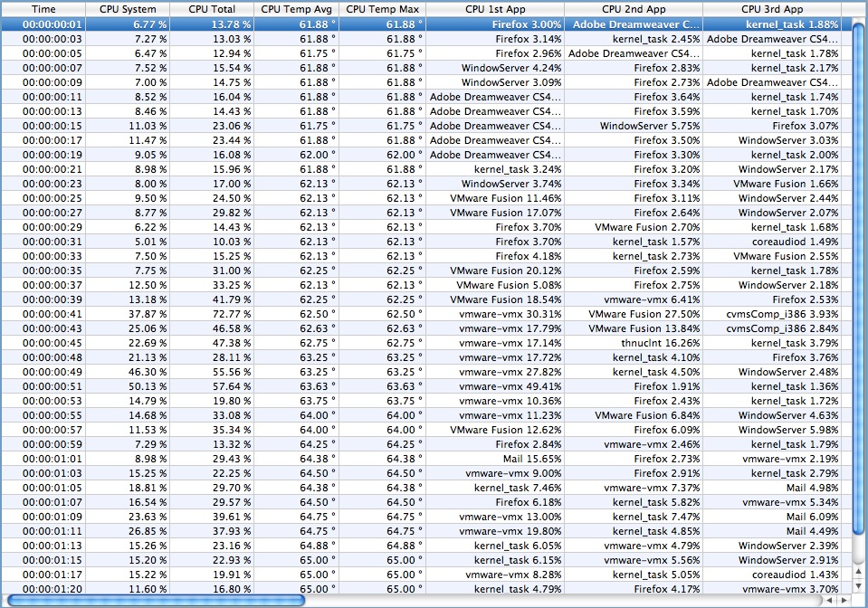Sort by the Time column header
The height and width of the screenshot is (608, 868).
[x=43, y=9]
